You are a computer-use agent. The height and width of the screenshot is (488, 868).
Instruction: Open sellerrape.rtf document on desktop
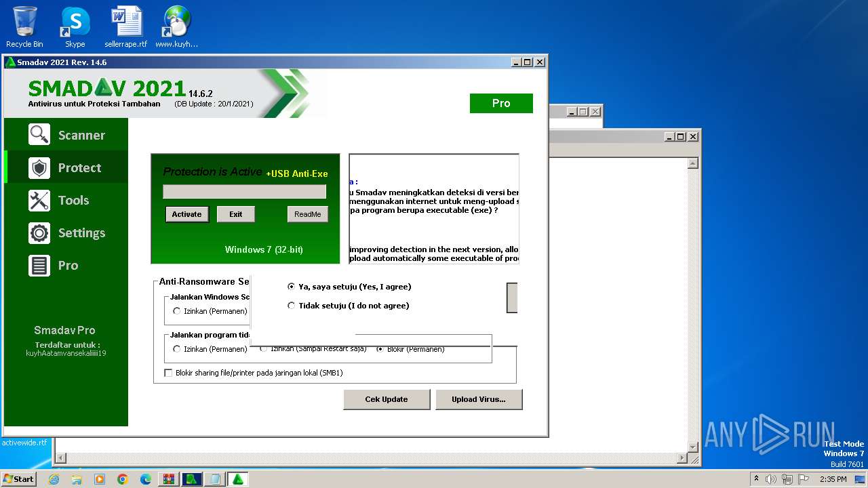coord(126,27)
